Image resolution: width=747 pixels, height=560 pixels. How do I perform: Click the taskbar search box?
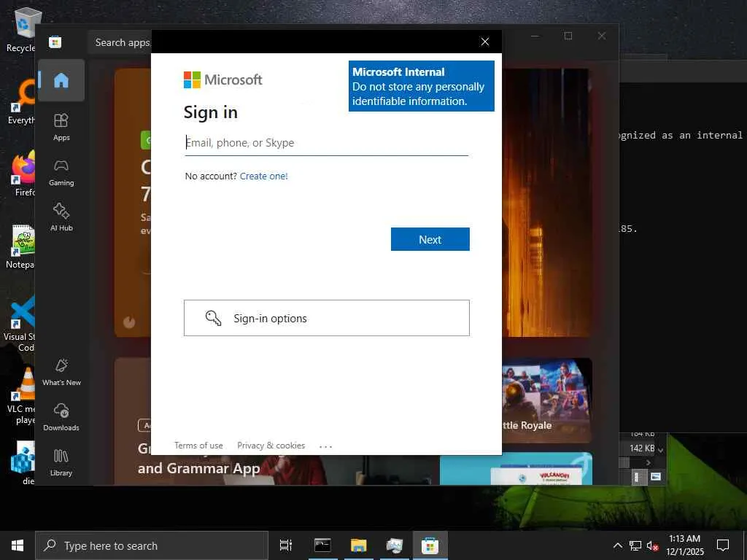[x=152, y=545]
